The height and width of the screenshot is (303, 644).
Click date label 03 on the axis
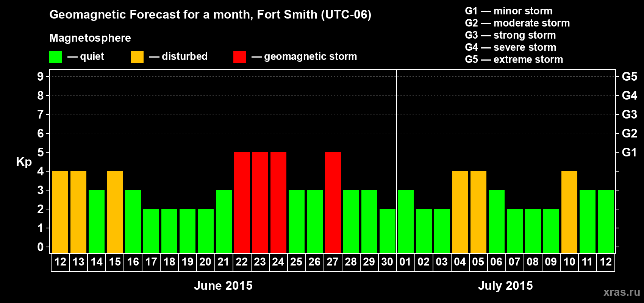tap(442, 262)
